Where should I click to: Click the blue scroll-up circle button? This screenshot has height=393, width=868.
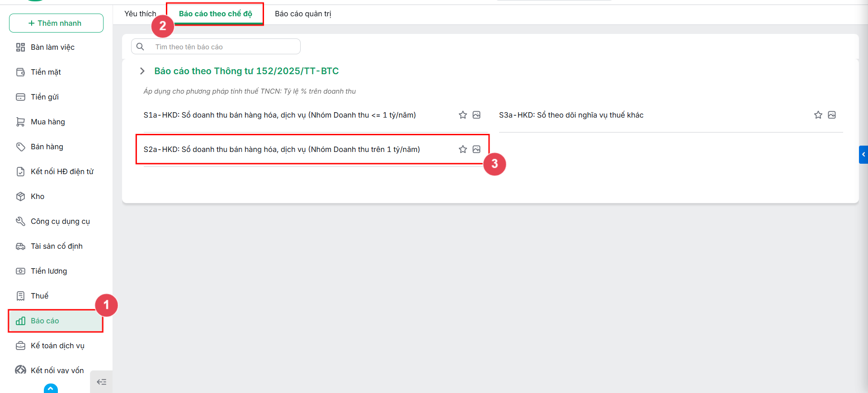pos(51,388)
